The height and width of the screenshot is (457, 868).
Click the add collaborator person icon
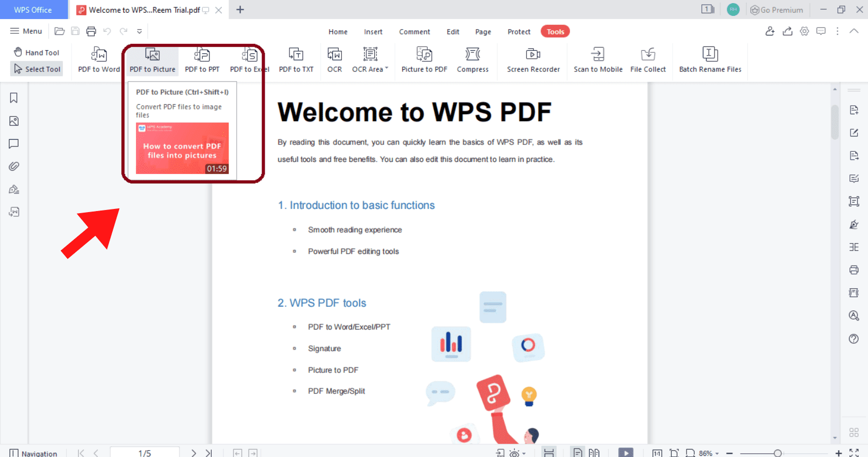point(770,31)
